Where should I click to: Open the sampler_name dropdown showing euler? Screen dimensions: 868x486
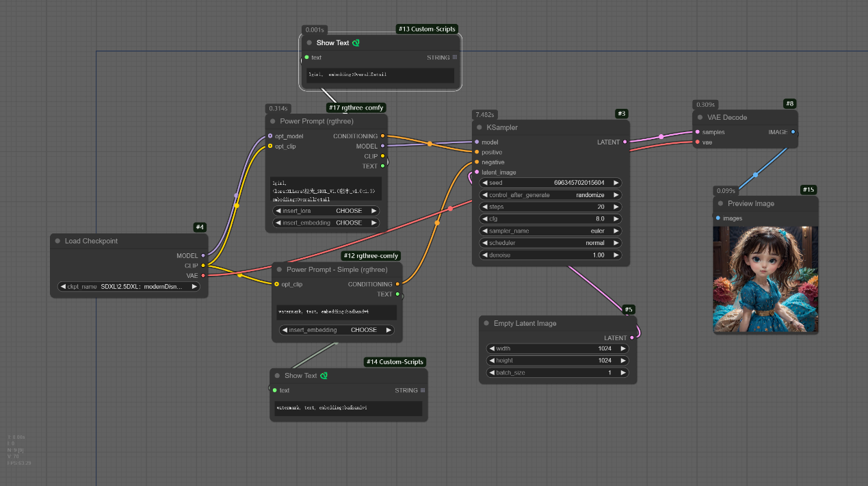tap(550, 231)
